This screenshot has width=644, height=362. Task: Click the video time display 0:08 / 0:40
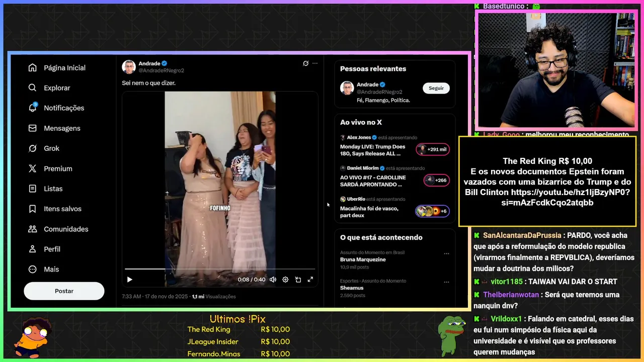(x=251, y=280)
